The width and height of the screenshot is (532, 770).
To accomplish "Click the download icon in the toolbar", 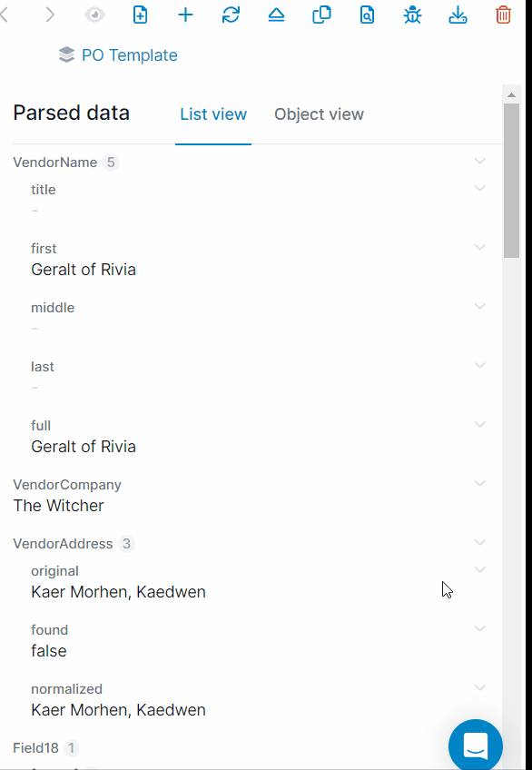I will [458, 15].
